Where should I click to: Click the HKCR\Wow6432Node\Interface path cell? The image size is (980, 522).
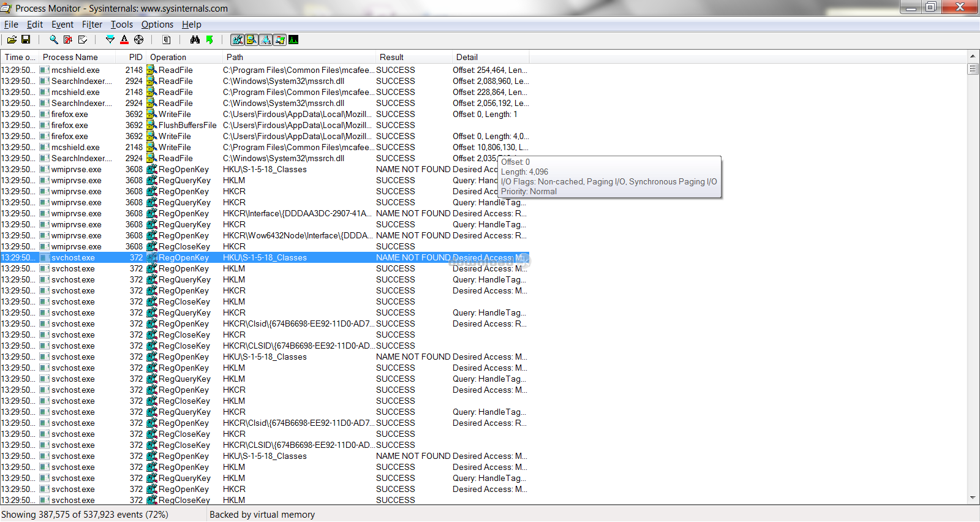tap(298, 235)
